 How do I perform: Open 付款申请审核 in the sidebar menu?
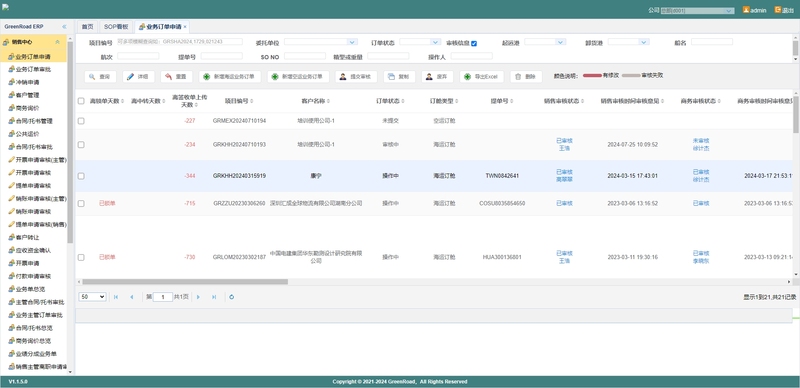click(x=31, y=276)
